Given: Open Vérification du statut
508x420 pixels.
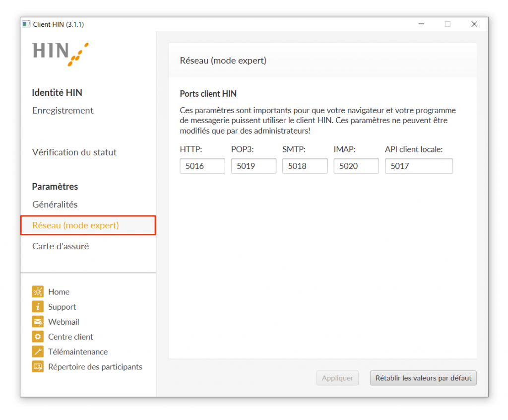Looking at the screenshot, I should 74,152.
